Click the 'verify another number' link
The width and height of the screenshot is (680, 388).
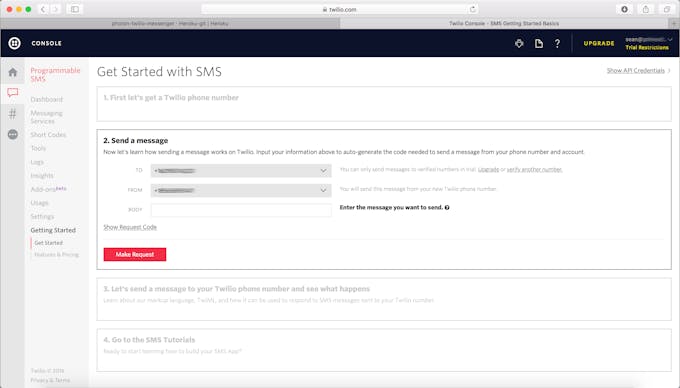click(534, 170)
